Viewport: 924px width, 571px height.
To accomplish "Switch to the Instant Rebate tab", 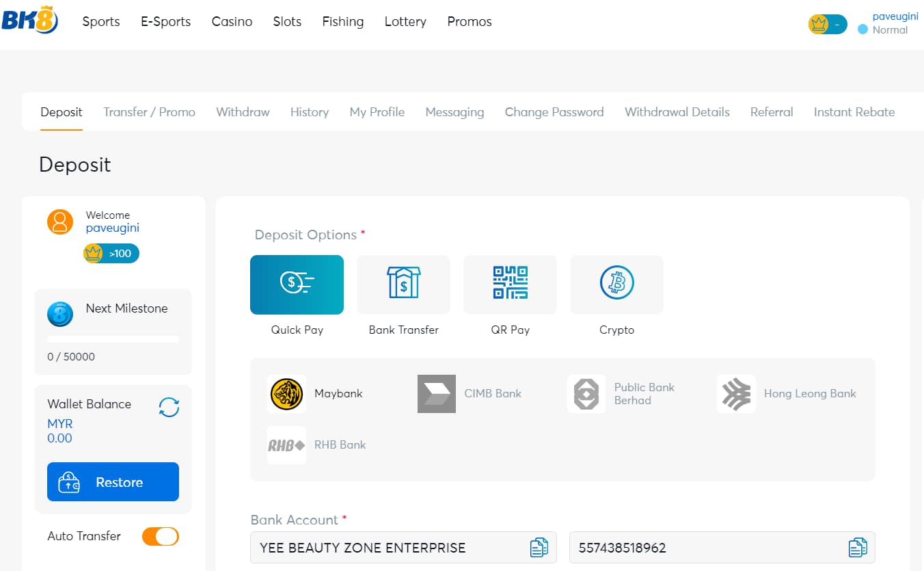I will pos(854,112).
